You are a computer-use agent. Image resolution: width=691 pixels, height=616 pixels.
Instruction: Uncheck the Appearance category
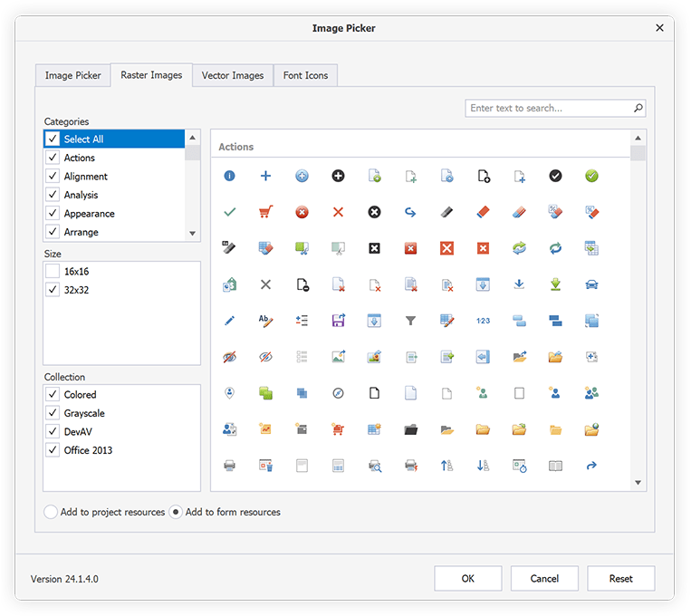(x=53, y=213)
